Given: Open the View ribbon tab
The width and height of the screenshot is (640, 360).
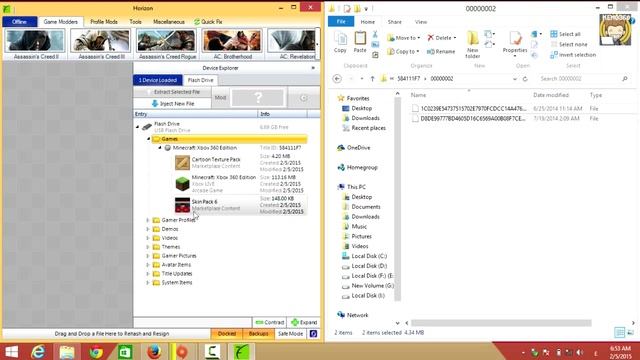Looking at the screenshot, I should coord(421,22).
